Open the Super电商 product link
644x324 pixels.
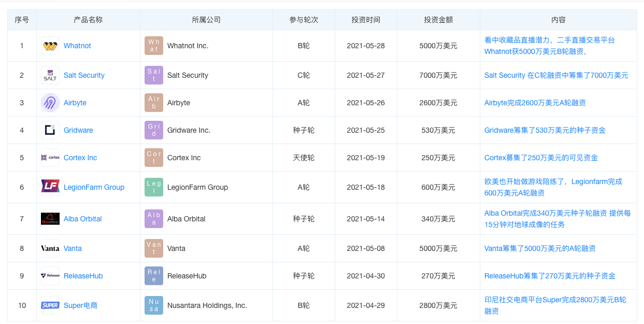pos(80,305)
